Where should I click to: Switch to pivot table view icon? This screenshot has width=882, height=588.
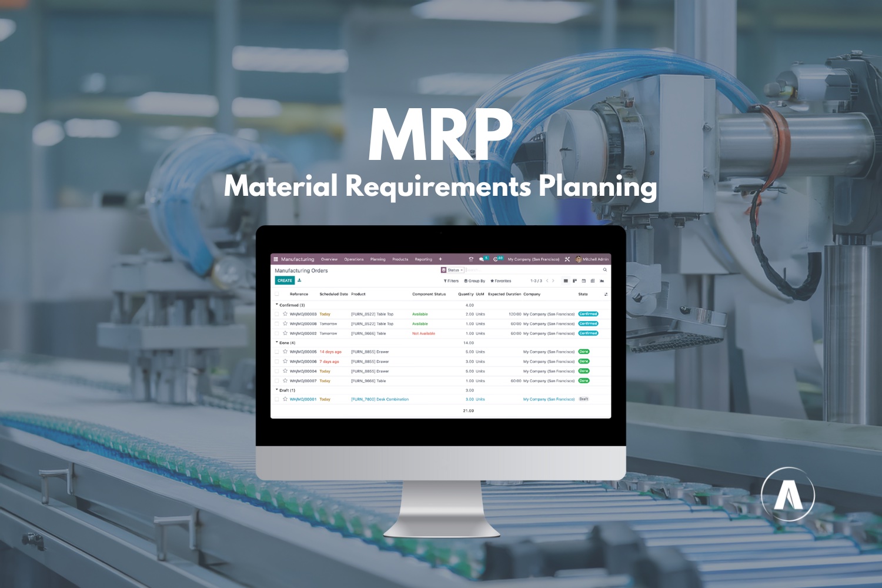[x=593, y=281]
